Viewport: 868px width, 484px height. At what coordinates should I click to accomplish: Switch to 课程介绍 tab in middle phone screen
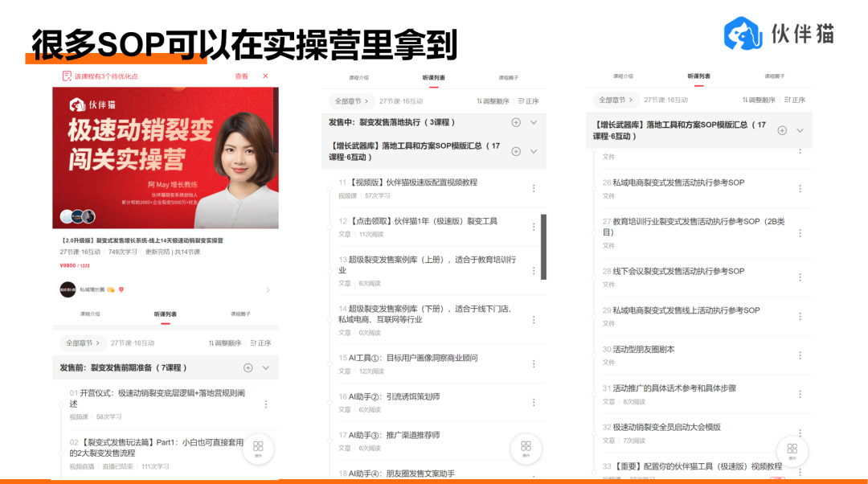358,77
